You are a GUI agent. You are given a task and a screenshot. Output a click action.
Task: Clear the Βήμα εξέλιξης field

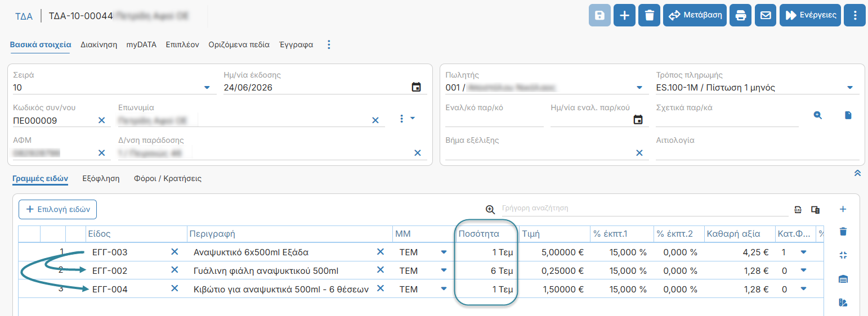[639, 152]
